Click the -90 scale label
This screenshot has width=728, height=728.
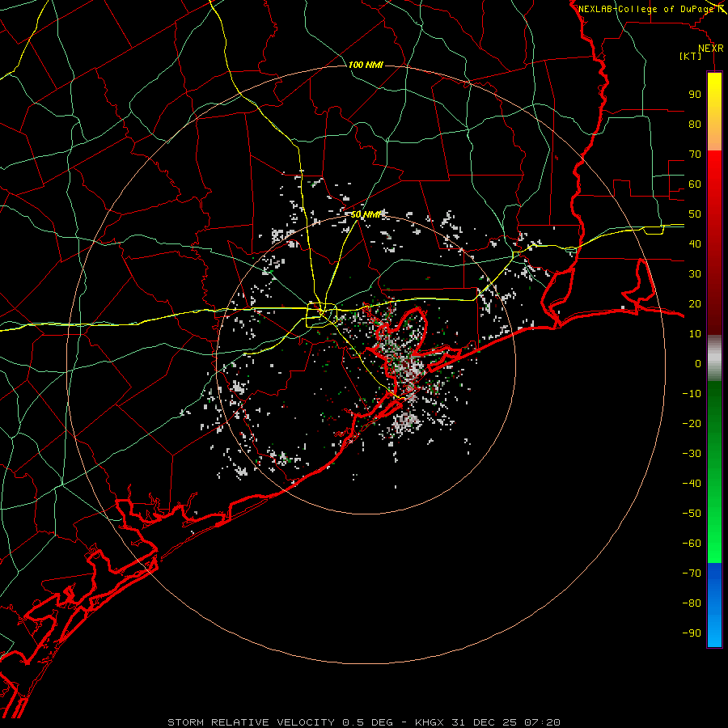pos(692,633)
